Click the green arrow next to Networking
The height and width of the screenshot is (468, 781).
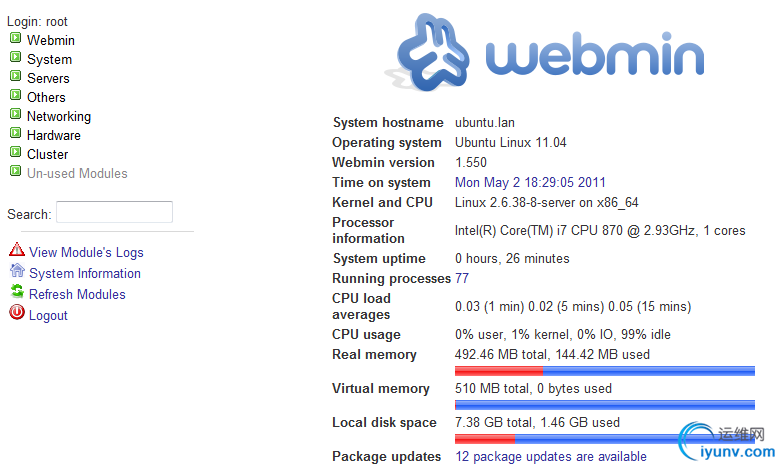point(15,115)
